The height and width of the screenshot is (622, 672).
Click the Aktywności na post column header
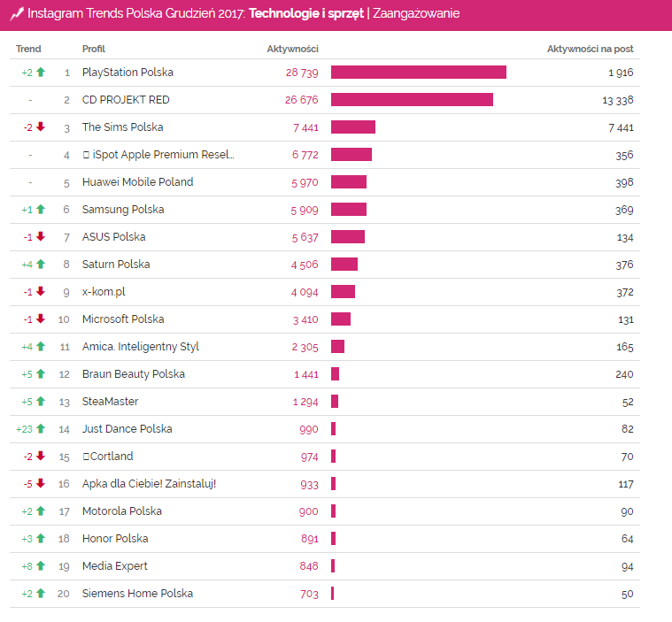pos(590,49)
